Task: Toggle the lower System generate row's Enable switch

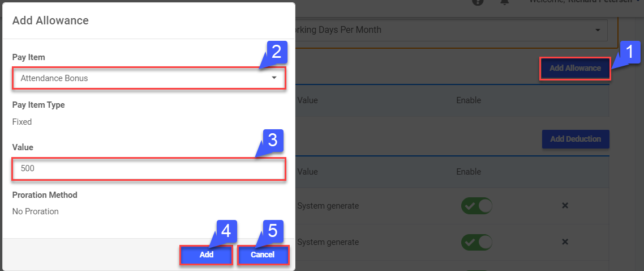Action: pyautogui.click(x=476, y=242)
